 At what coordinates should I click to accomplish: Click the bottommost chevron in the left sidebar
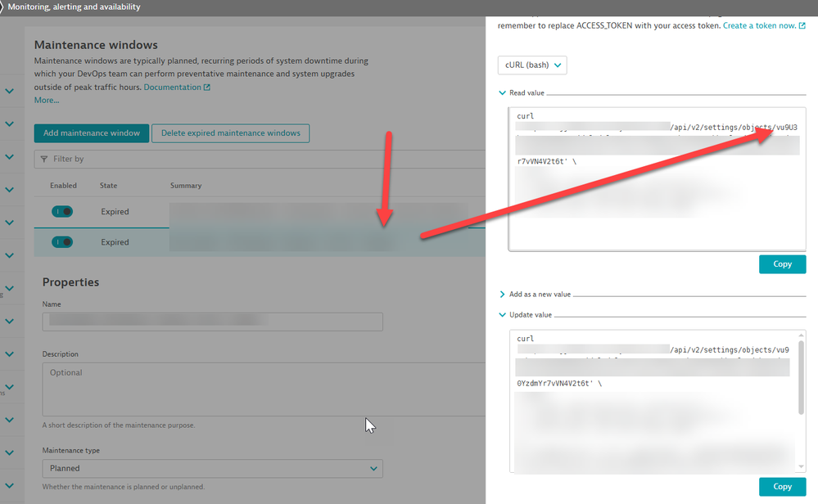point(9,485)
